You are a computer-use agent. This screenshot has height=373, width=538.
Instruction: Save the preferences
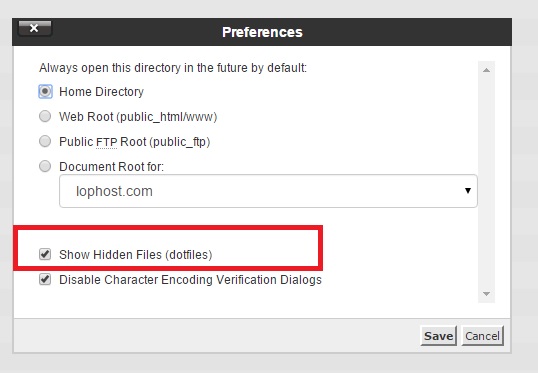coord(438,336)
